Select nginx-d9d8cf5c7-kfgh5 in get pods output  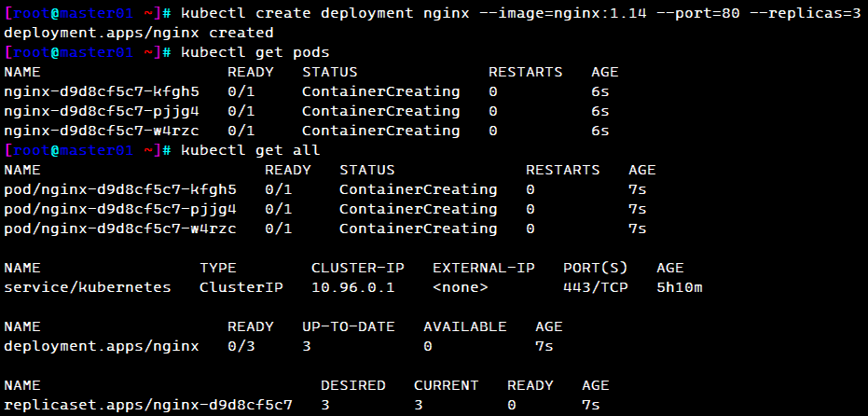click(x=102, y=91)
